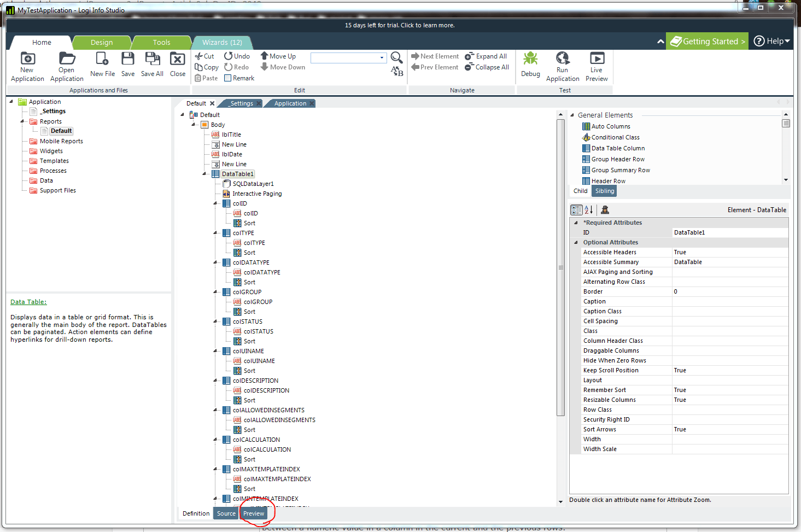Viewport: 801px width, 532px height.
Task: Click the search magnifier icon
Action: 396,57
